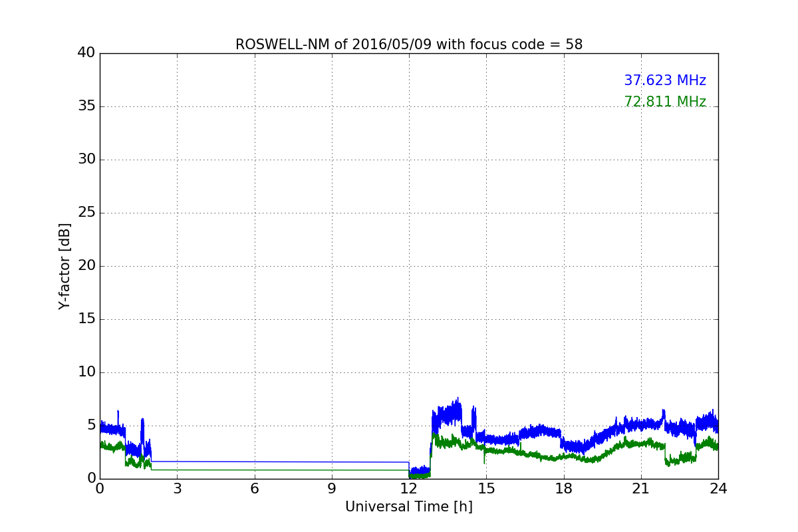Select the blue 37.623 MHz legend label
This screenshot has width=798, height=532.
pos(665,80)
